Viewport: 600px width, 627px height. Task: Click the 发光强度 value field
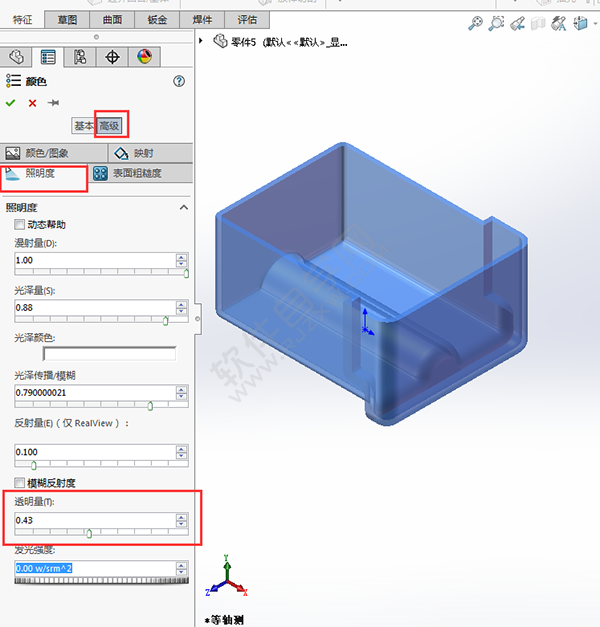point(94,568)
